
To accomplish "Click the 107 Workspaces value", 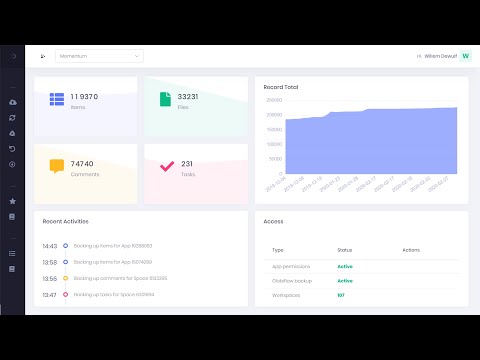I will [341, 295].
